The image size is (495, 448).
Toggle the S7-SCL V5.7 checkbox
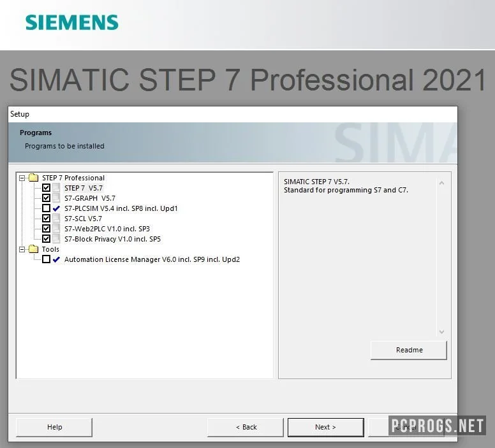point(46,219)
